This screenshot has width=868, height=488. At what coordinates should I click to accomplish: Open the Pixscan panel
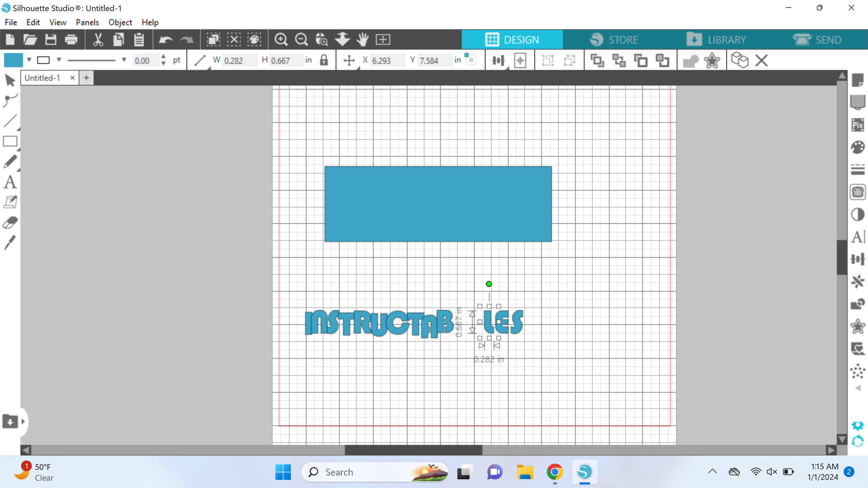point(857,125)
